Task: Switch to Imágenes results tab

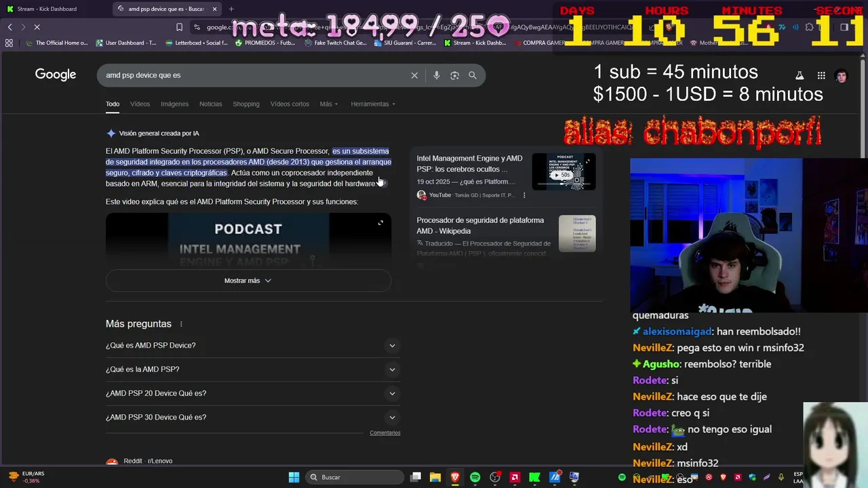Action: coord(174,104)
